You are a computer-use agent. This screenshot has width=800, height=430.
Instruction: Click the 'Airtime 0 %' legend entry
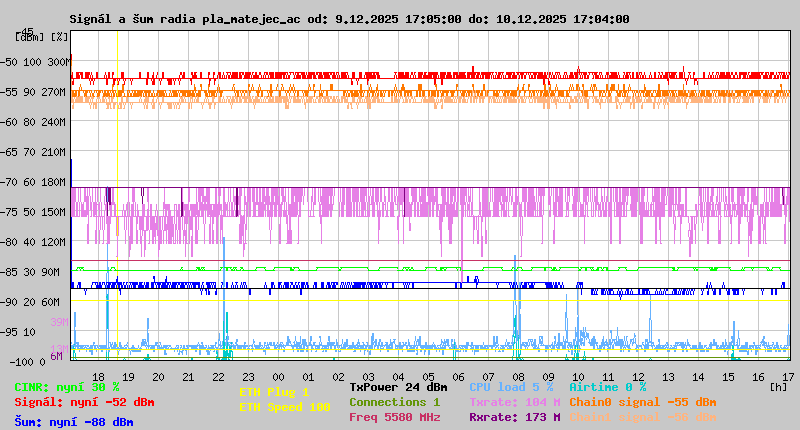608,387
